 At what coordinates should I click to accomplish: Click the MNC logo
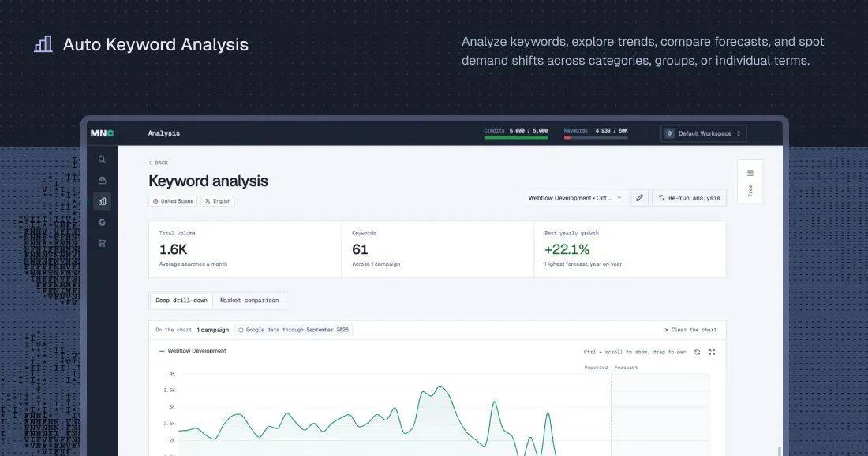click(103, 133)
